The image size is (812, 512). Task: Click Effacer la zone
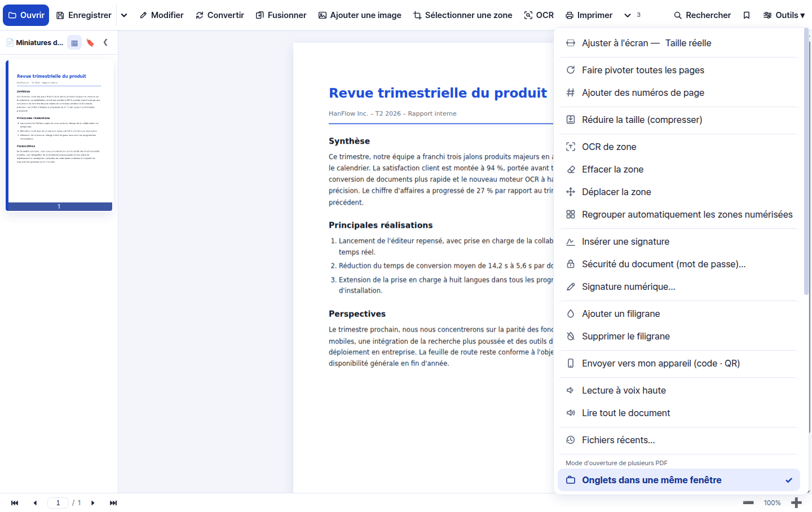pyautogui.click(x=679, y=169)
